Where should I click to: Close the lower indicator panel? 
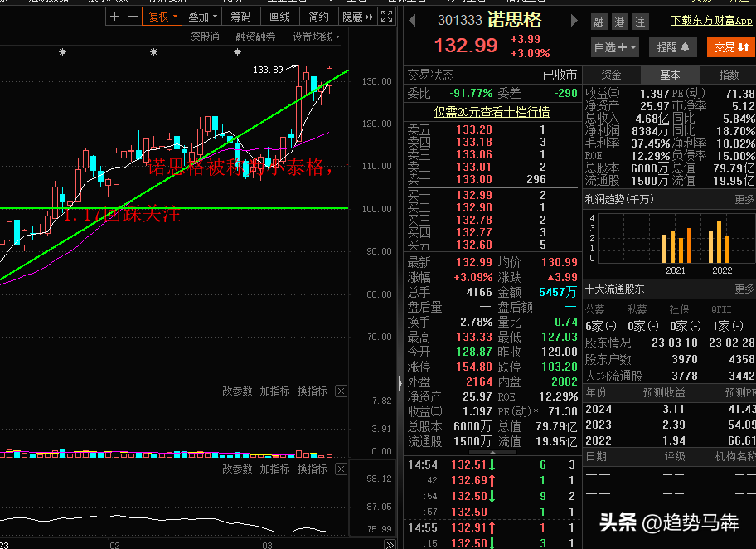[341, 469]
